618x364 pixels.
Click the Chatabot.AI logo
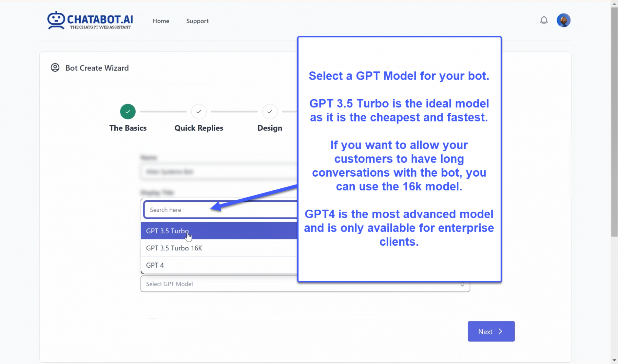tap(90, 21)
